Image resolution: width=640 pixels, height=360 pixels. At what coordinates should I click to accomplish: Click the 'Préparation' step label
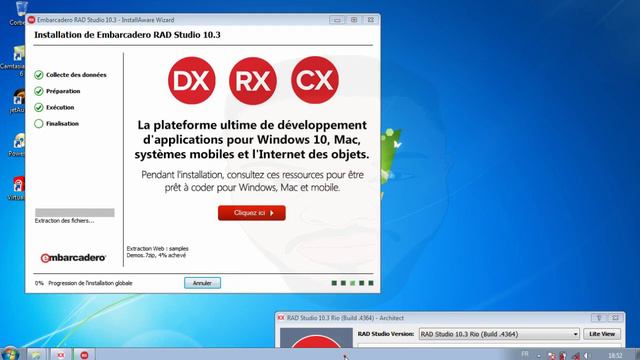[63, 91]
